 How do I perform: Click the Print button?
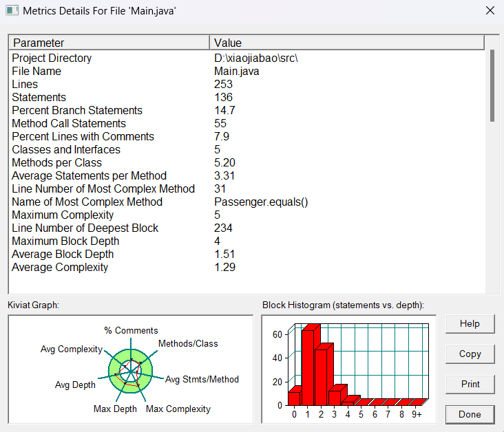pyautogui.click(x=470, y=384)
